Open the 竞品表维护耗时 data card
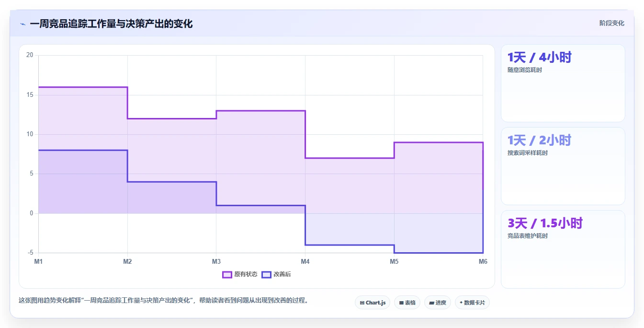This screenshot has height=328, width=644. pos(563,249)
